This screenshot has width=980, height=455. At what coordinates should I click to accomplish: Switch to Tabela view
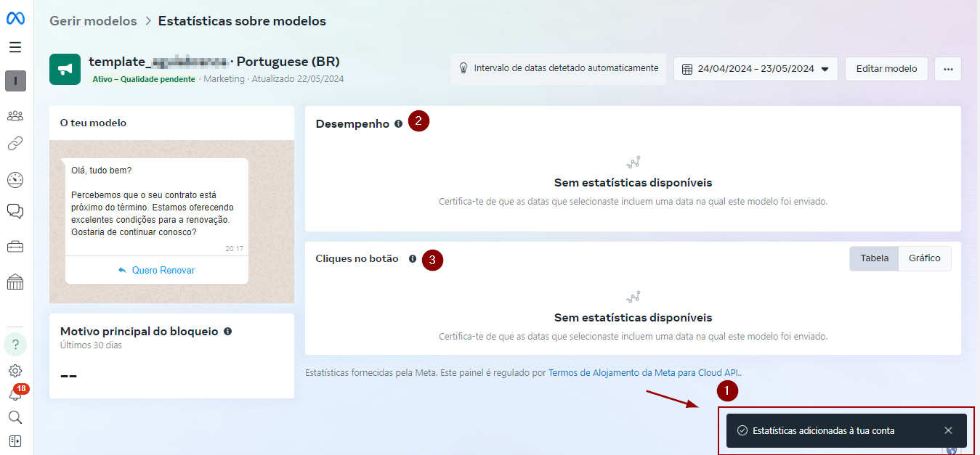(874, 258)
